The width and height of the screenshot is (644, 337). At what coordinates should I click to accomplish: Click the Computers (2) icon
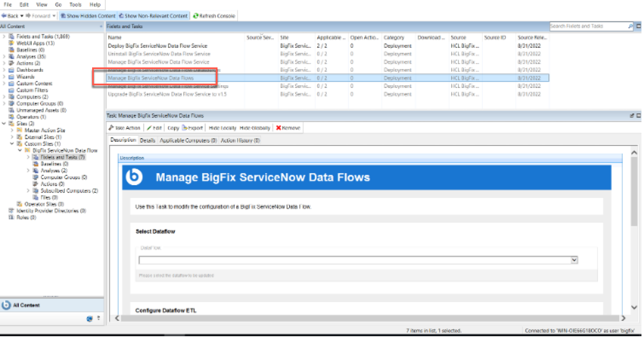[x=12, y=97]
